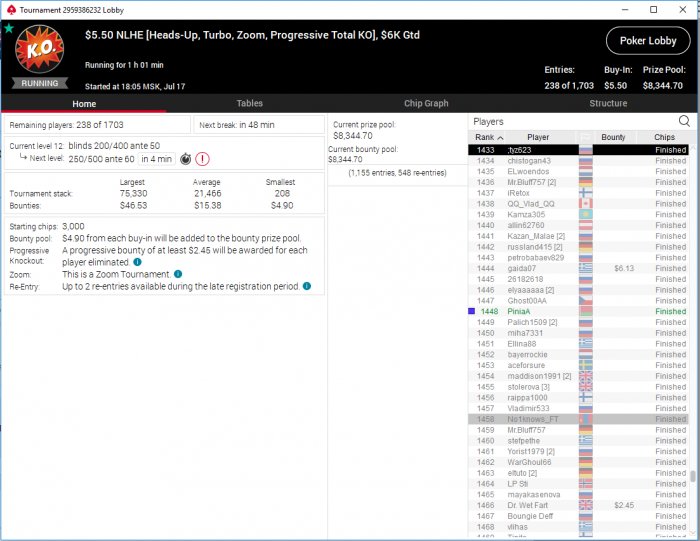
Task: Click the flag column header icon
Action: [x=585, y=137]
